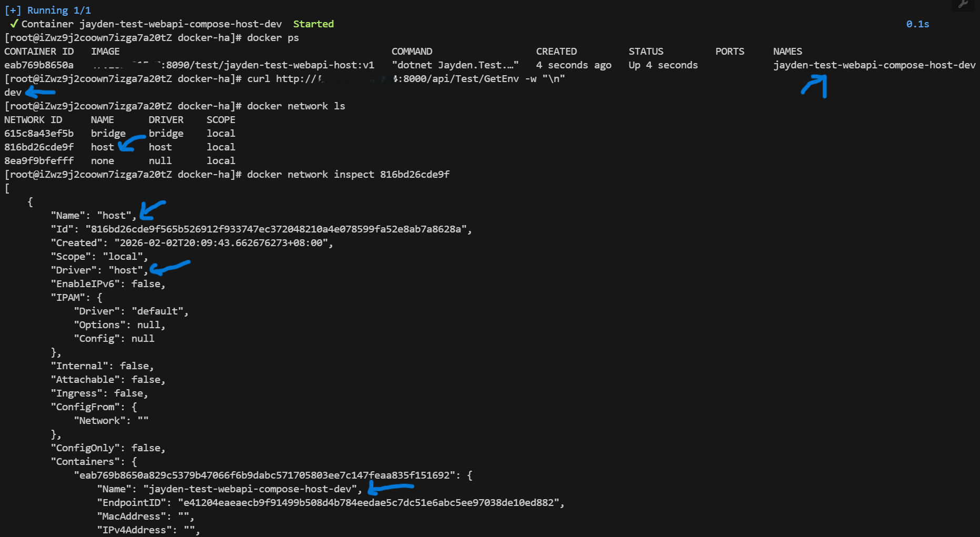This screenshot has width=980, height=537.
Task: Click the '"MacAddress": ""' line
Action: point(146,516)
